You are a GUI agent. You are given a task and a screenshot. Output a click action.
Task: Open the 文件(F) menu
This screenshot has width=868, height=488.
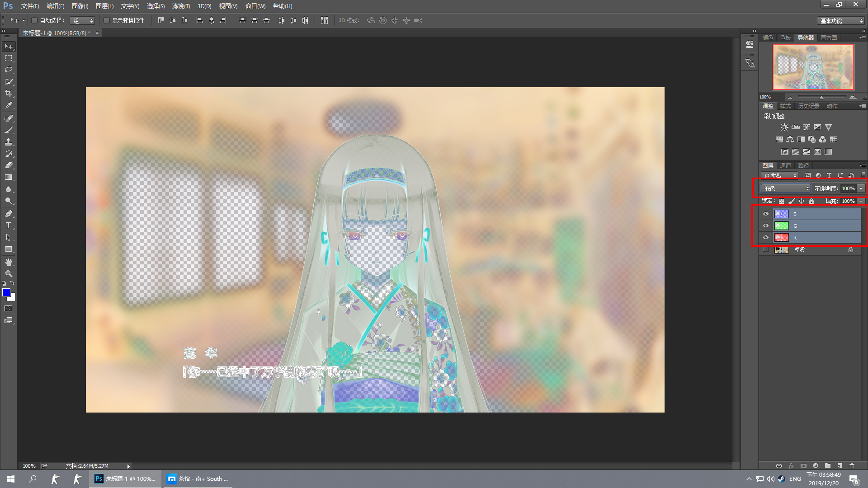coord(30,6)
